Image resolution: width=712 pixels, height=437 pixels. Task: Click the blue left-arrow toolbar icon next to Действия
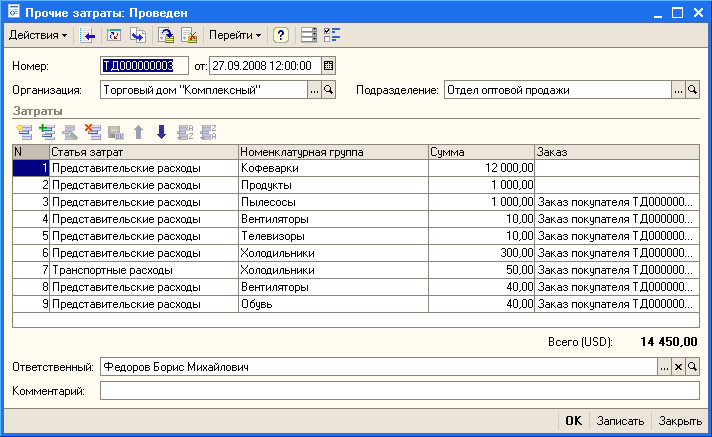pyautogui.click(x=87, y=35)
